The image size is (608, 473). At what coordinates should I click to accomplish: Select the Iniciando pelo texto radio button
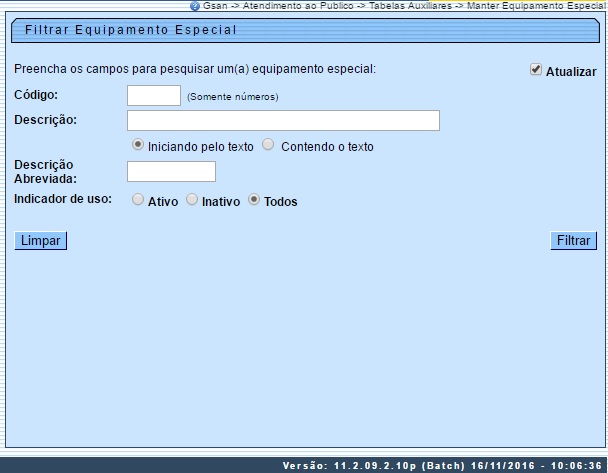pyautogui.click(x=138, y=145)
